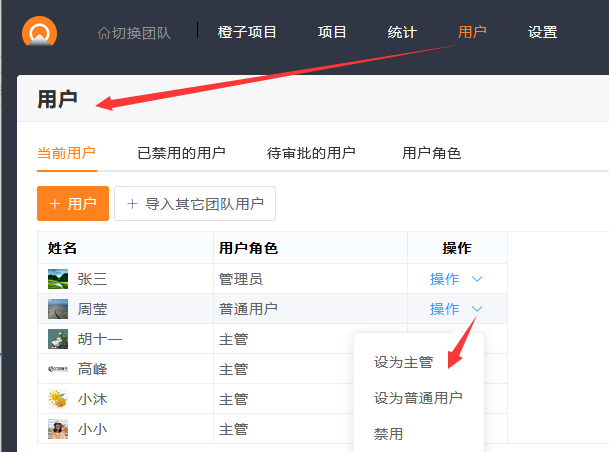Click 小沐's sun avatar icon

point(58,399)
